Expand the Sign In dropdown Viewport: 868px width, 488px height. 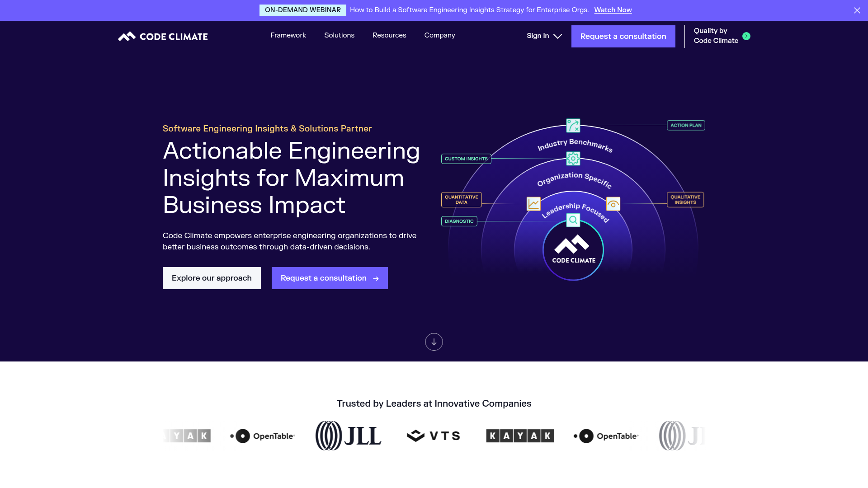tap(544, 36)
